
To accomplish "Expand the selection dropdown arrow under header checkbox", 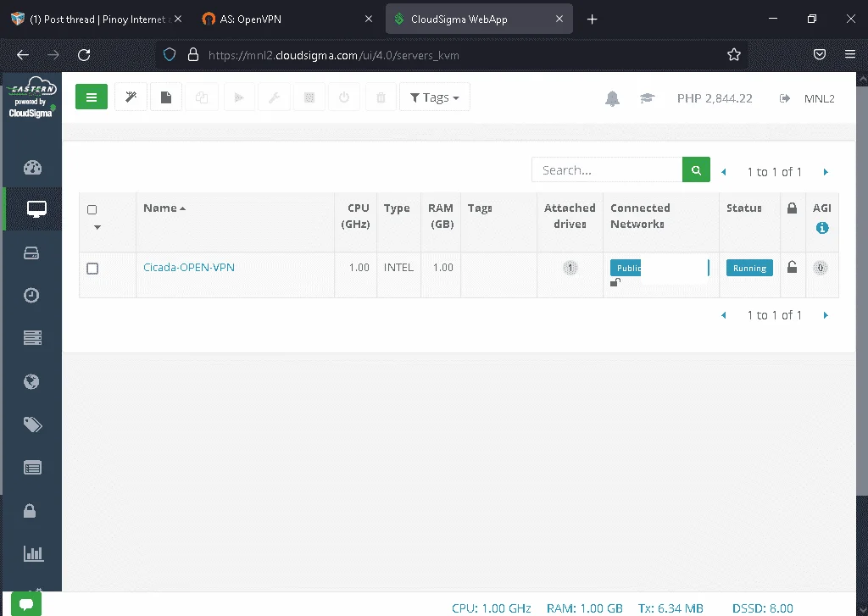I will click(97, 227).
